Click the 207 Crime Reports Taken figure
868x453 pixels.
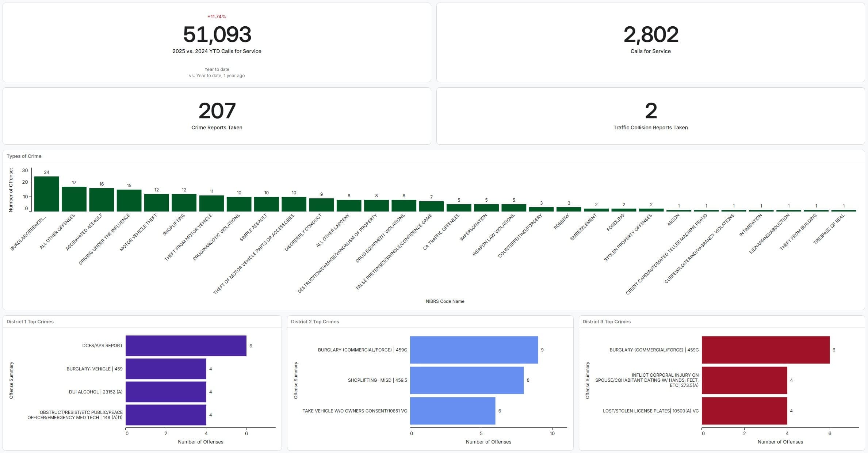(x=217, y=111)
